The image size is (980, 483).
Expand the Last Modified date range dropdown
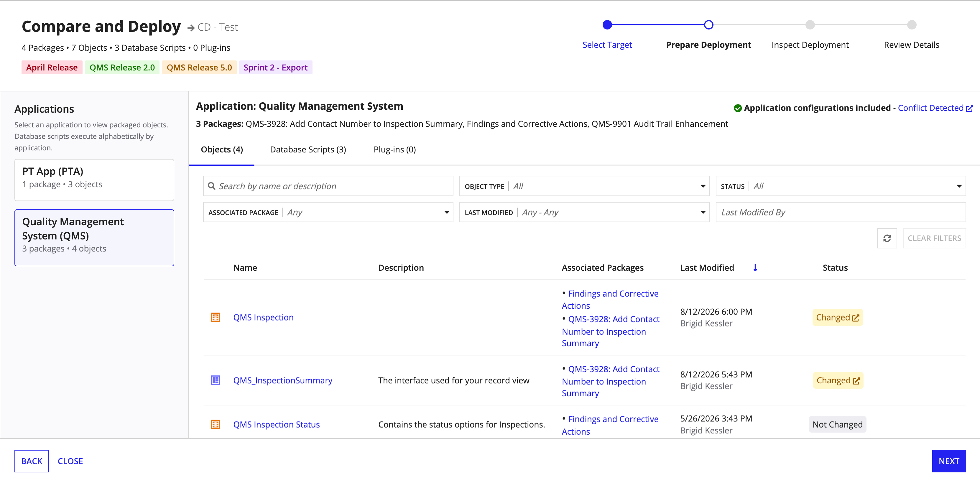(584, 212)
